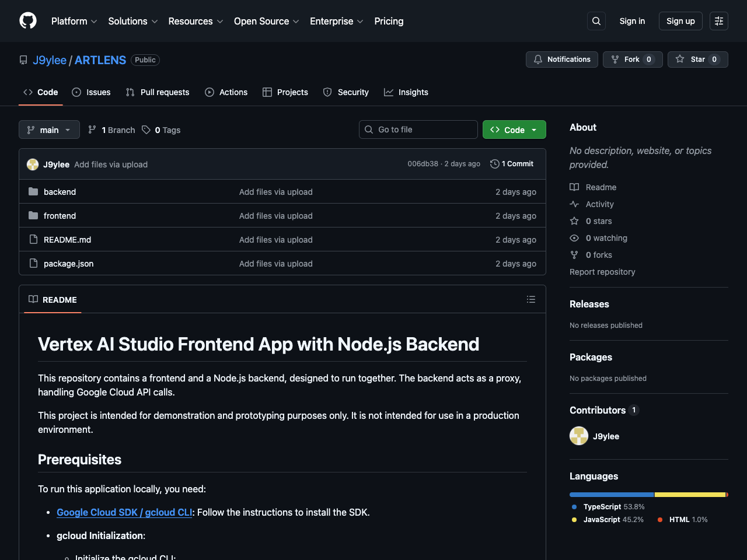This screenshot has width=747, height=560.
Task: Click the branch icon beside 1 Branch
Action: point(92,130)
